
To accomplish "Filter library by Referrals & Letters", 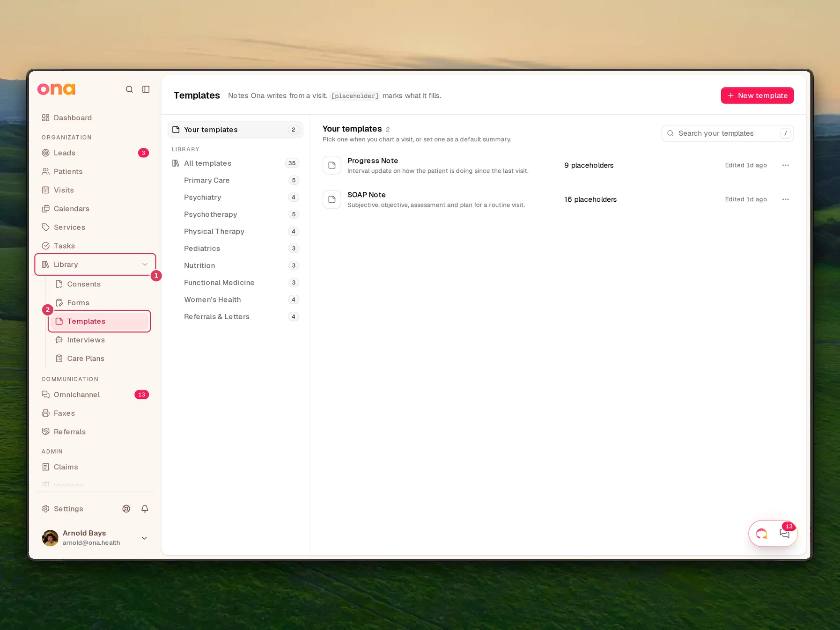I will point(236,317).
